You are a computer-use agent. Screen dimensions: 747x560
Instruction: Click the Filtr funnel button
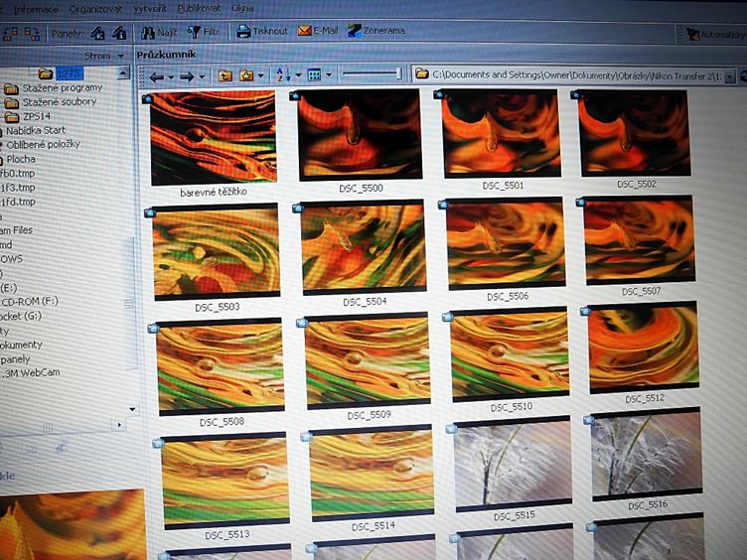pos(204,32)
